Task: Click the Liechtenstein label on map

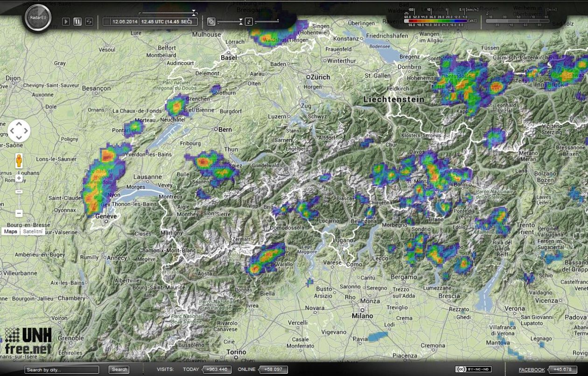Action: 394,99
